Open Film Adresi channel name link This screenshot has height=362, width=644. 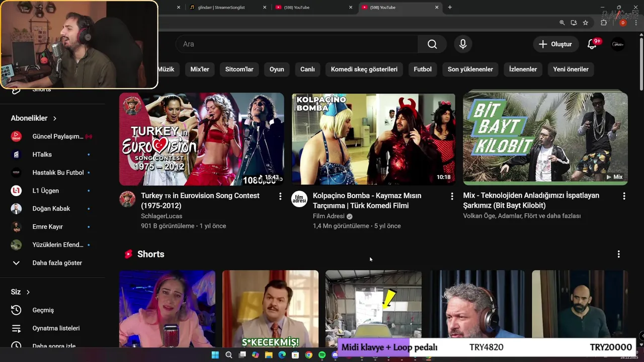(329, 216)
